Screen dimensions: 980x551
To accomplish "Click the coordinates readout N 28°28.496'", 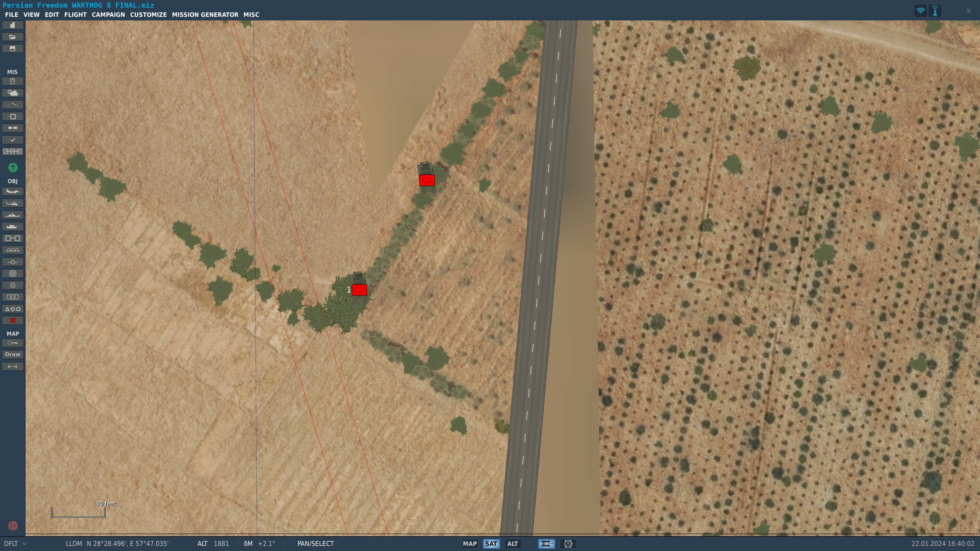I will coord(127,544).
